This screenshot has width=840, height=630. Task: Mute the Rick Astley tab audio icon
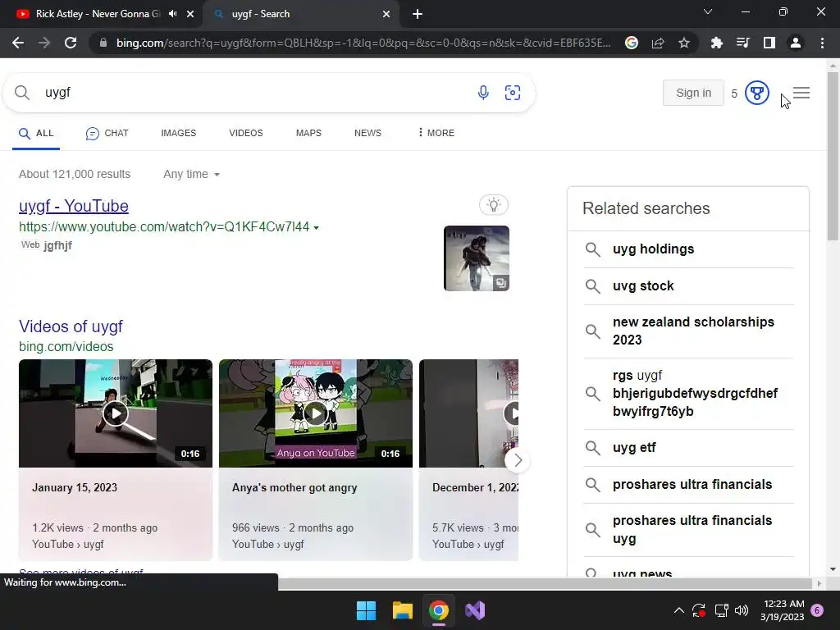tap(172, 14)
